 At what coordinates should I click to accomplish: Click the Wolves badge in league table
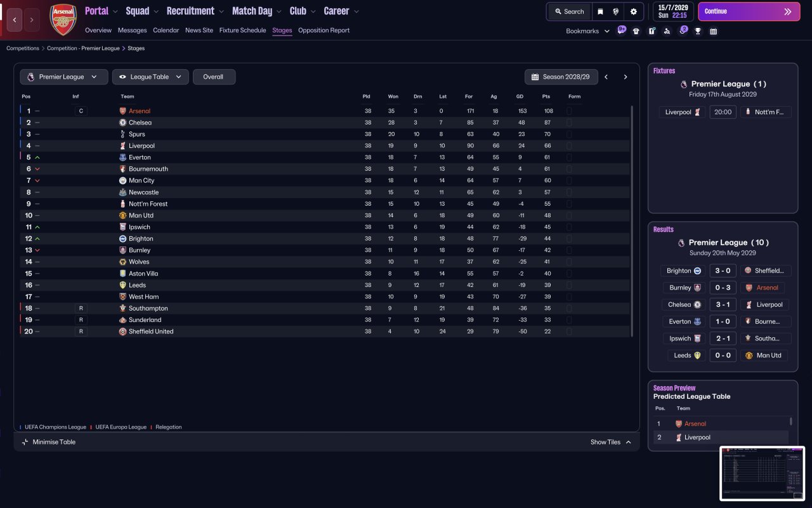123,262
